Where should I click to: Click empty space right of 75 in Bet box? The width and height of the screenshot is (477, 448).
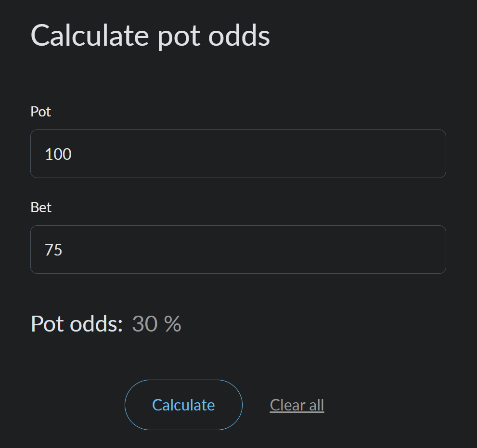[289, 250]
